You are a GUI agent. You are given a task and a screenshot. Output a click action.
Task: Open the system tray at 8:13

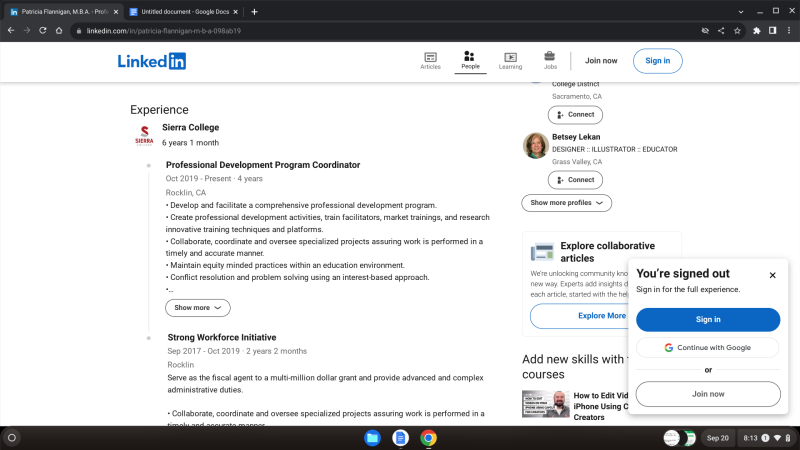pos(767,438)
